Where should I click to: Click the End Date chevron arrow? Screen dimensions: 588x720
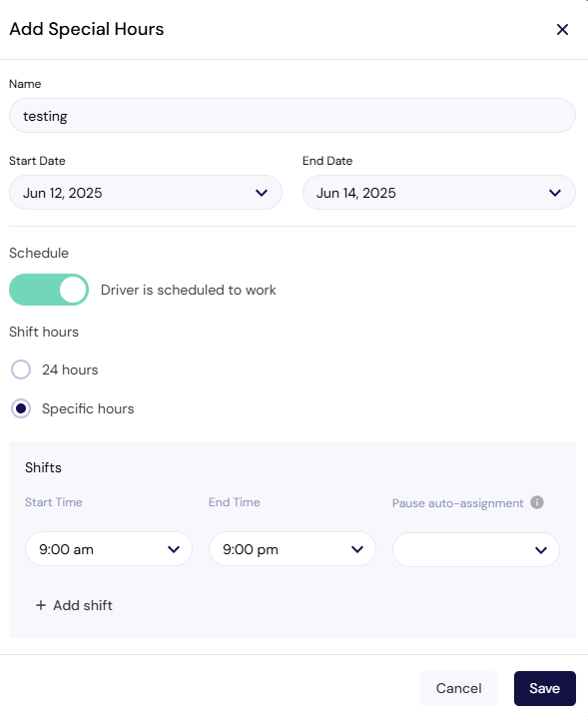click(555, 193)
